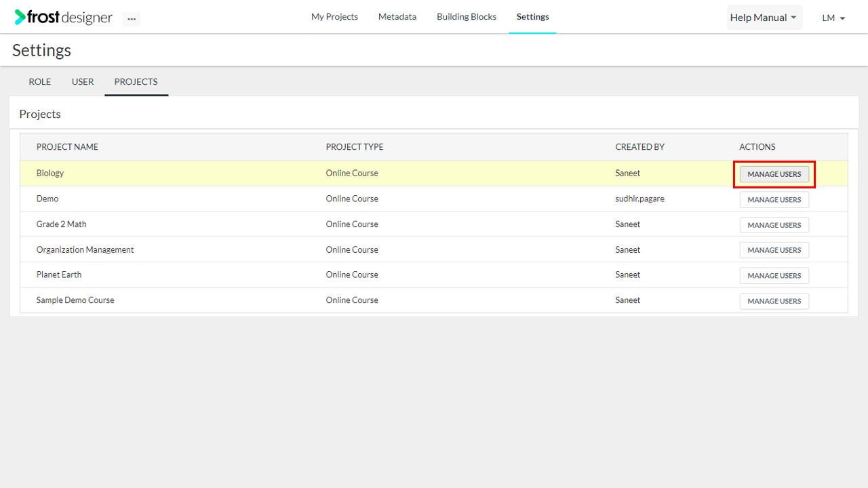The image size is (868, 488).
Task: Open Building Blocks in the top navigation
Action: pos(467,16)
